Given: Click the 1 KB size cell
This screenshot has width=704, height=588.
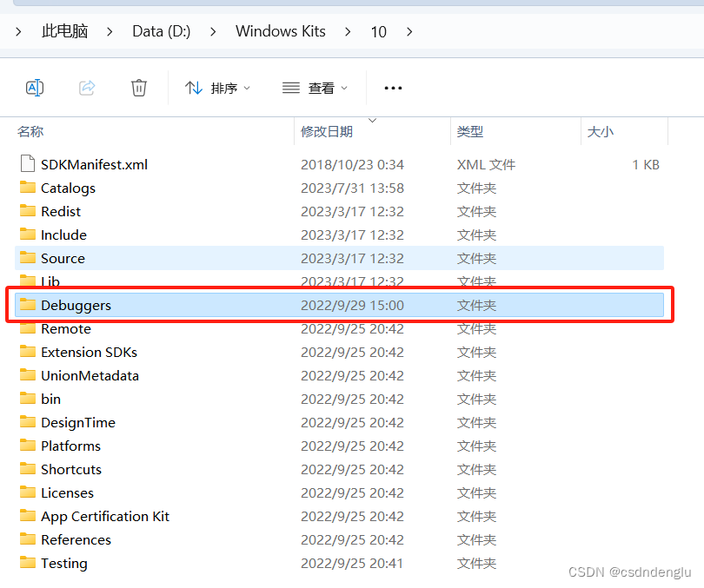Looking at the screenshot, I should click(646, 165).
